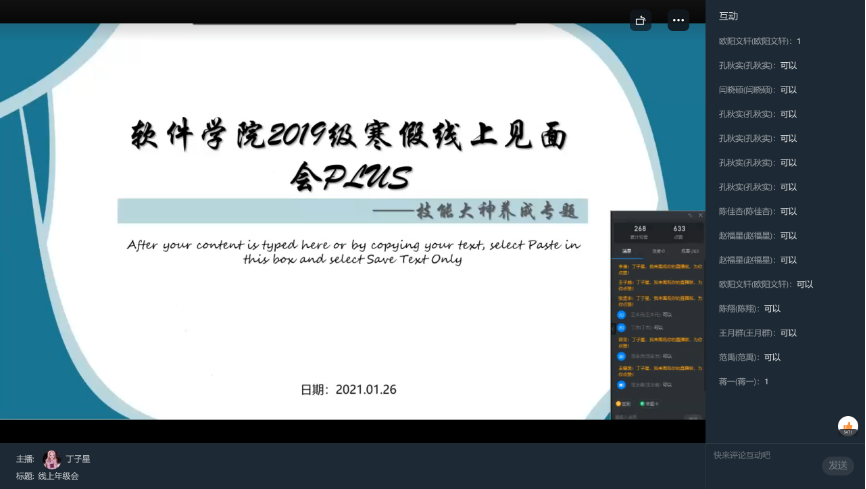Viewport: 866px width, 489px height.
Task: Click the stream title 线上年级会
Action: click(x=58, y=476)
